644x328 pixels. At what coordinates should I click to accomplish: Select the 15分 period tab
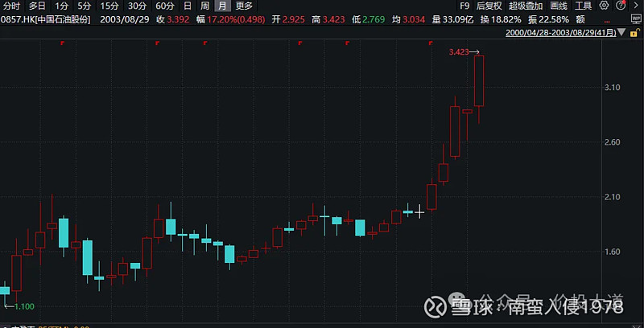(x=109, y=6)
